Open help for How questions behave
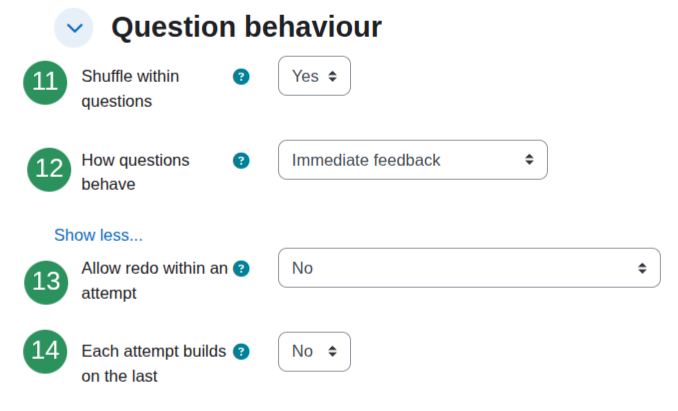678x411 pixels. 241,161
